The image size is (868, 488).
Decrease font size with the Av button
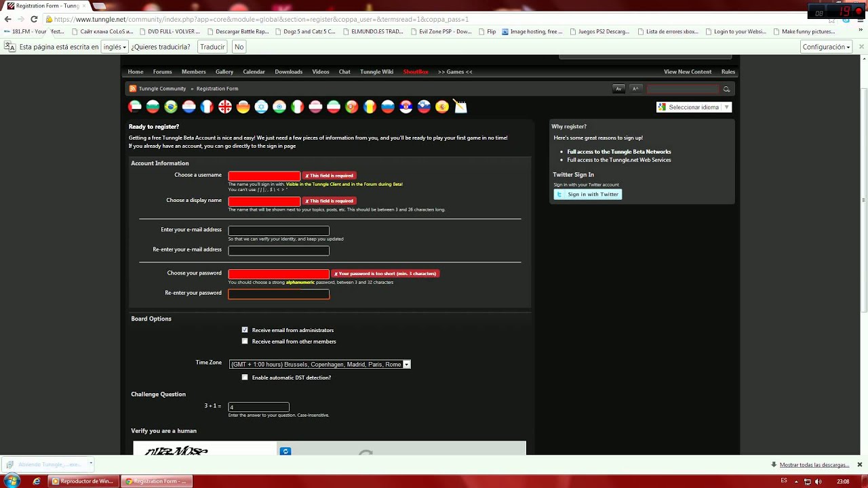(x=618, y=89)
